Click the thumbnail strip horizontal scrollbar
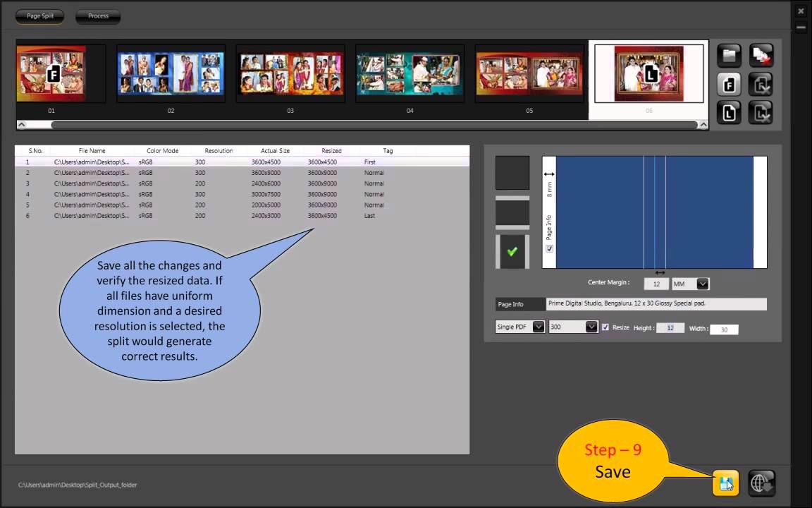 click(374, 124)
